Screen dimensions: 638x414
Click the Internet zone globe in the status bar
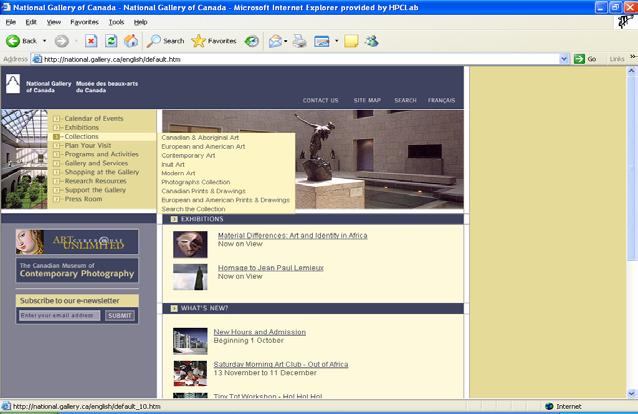coord(549,406)
